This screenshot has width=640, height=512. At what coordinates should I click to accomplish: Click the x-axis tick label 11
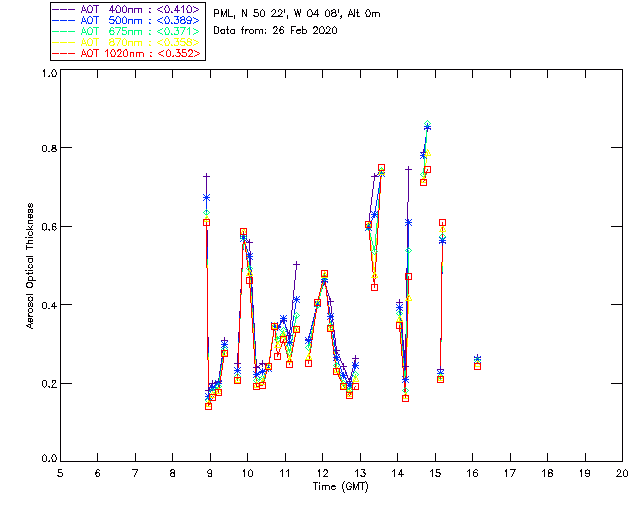tap(285, 473)
